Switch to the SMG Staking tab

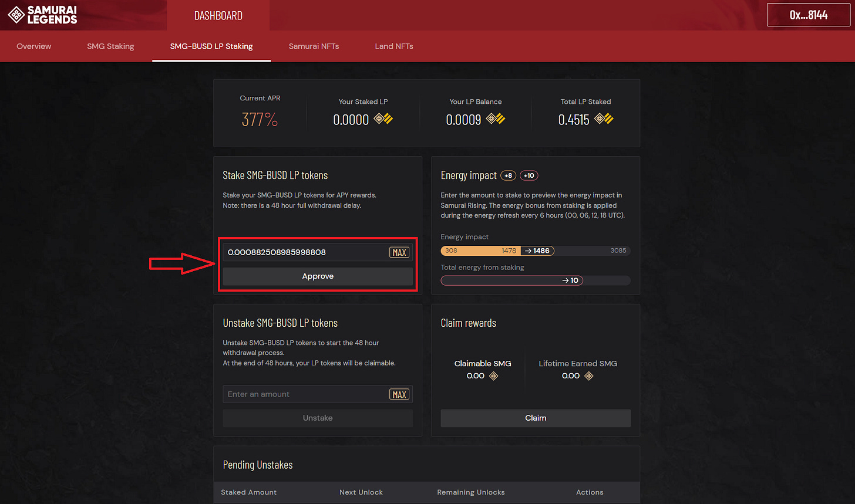click(110, 46)
